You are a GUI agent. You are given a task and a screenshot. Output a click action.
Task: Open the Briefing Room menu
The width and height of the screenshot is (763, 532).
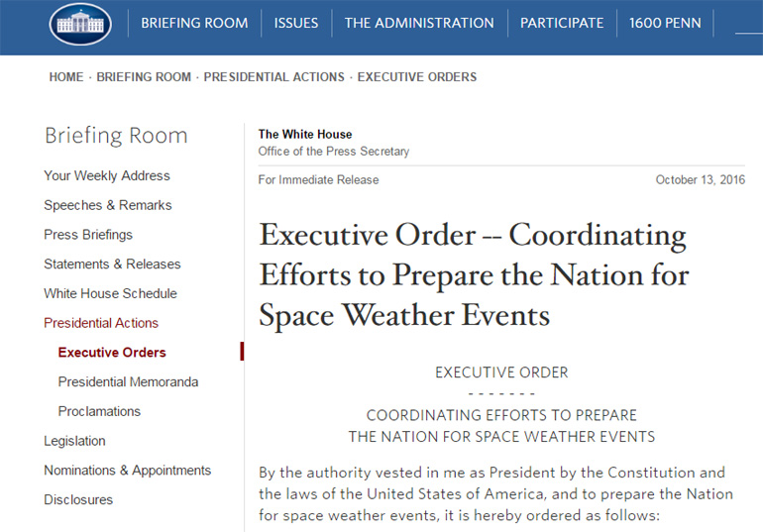point(194,23)
